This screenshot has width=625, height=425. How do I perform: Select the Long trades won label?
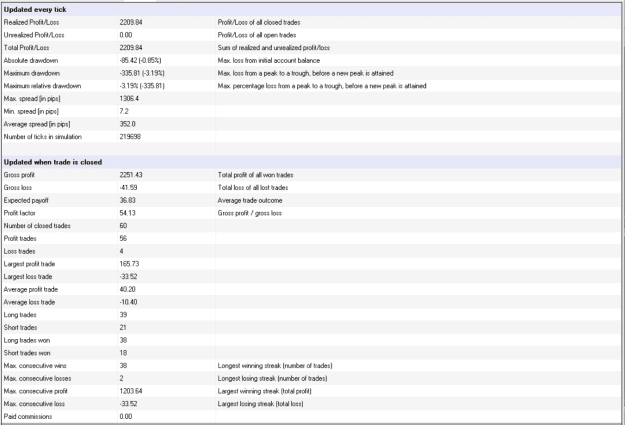point(27,341)
